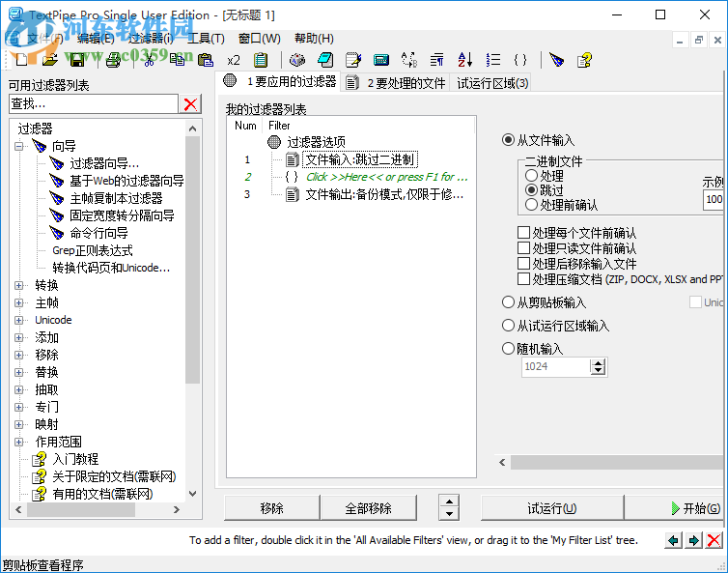This screenshot has width=728, height=573.
Task: Expand the 移除 tree node
Action: pos(18,355)
